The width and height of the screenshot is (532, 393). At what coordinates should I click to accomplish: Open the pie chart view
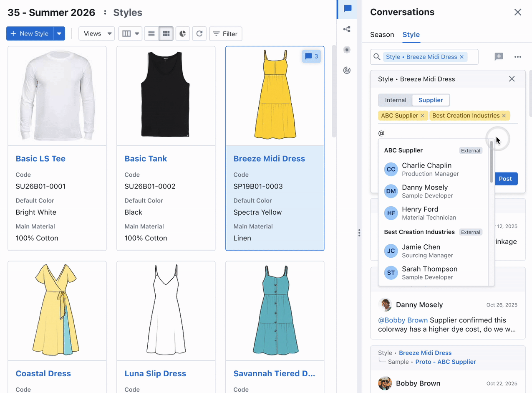tap(183, 34)
